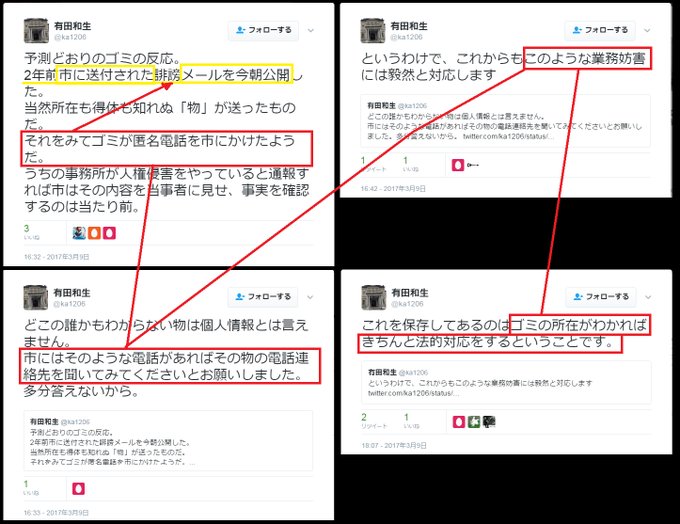Open the orange egg liker avatar under the 16:32 tweet

(x=94, y=233)
